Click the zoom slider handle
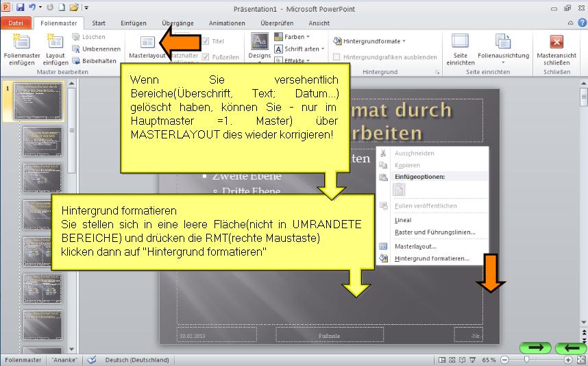Screen dimensions: 588x366 526,360
